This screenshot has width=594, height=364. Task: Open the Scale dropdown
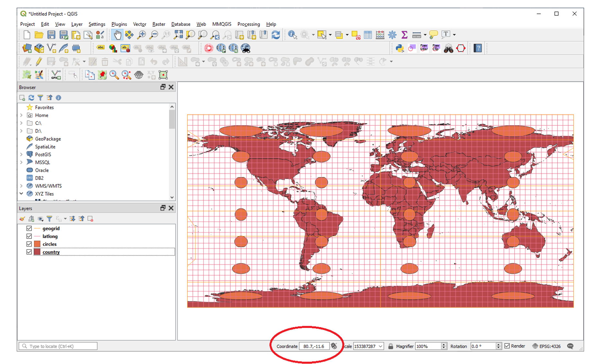(381, 346)
